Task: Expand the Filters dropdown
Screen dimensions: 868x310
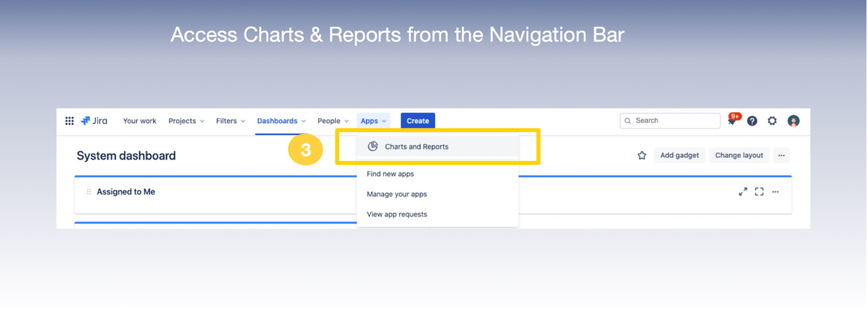Action: tap(230, 121)
